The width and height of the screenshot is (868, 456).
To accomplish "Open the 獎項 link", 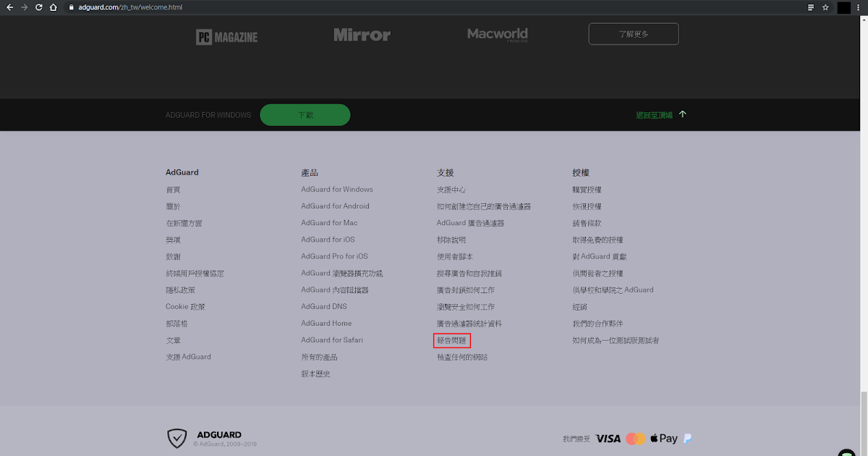I will [173, 240].
